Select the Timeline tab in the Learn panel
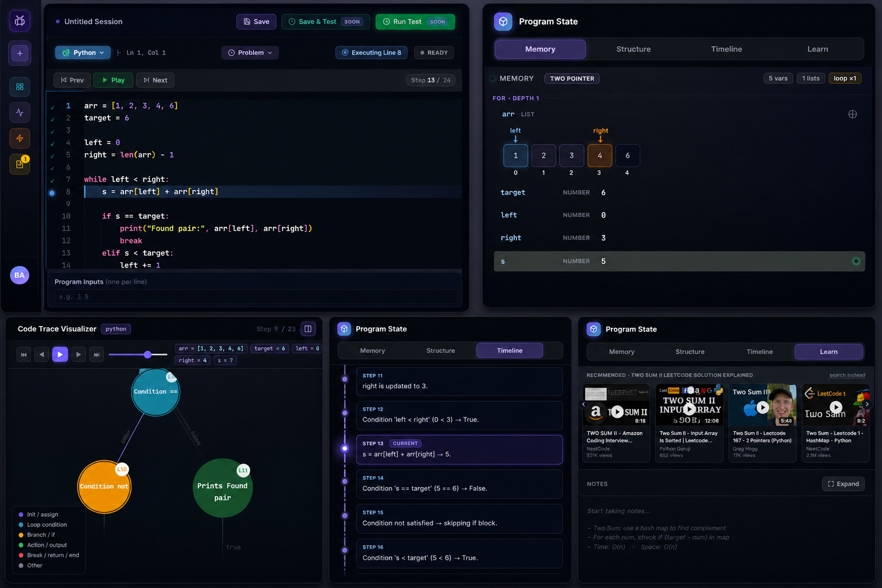882x588 pixels. pos(760,352)
